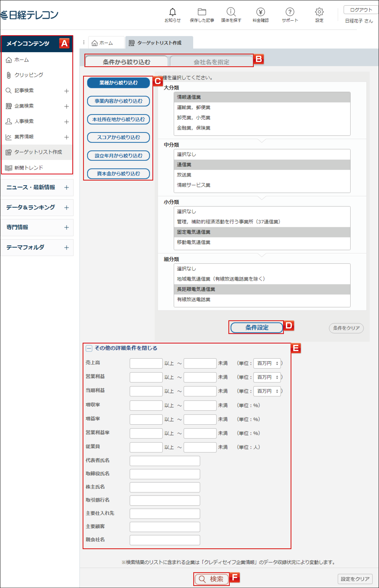Select 有線放送電話業 in 細分類
The width and height of the screenshot is (379, 588).
262,300
